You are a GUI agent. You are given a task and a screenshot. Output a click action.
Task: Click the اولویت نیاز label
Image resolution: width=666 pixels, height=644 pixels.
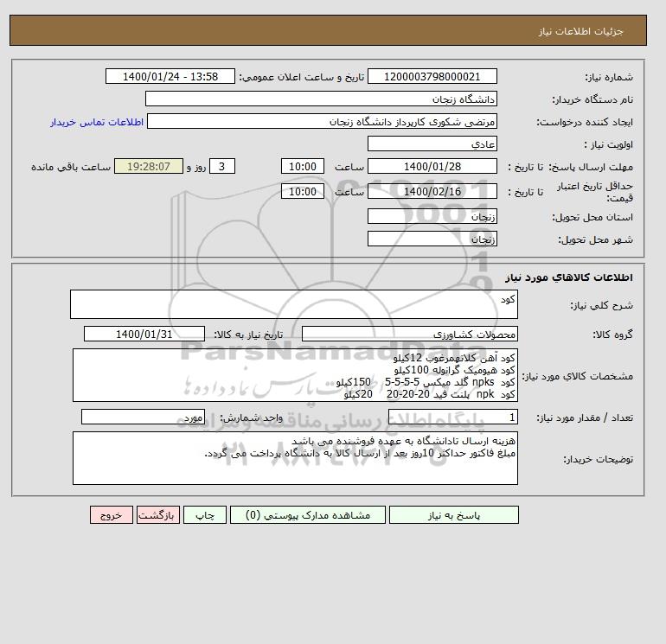click(608, 144)
